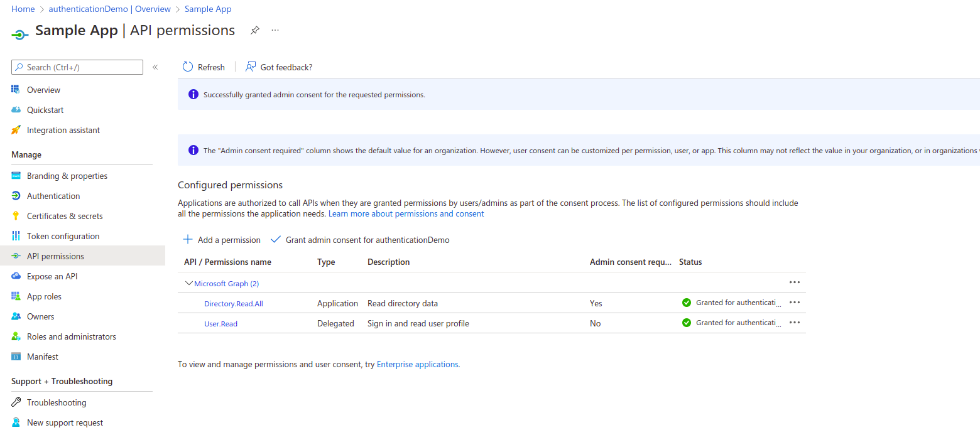Click the Overview grid icon in the sidebar
980x435 pixels.
[16, 90]
